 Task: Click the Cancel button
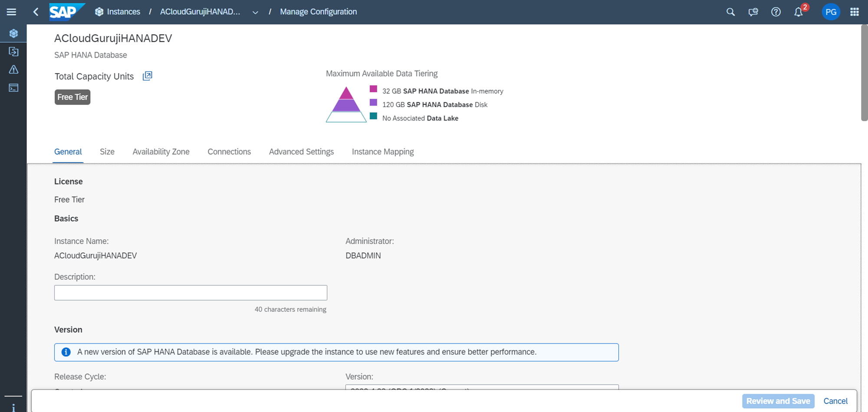pyautogui.click(x=835, y=401)
